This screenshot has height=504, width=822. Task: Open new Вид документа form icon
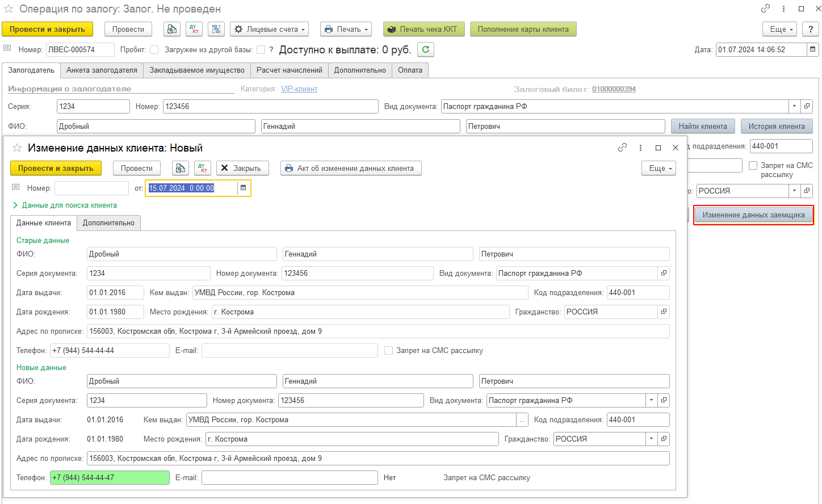(664, 400)
